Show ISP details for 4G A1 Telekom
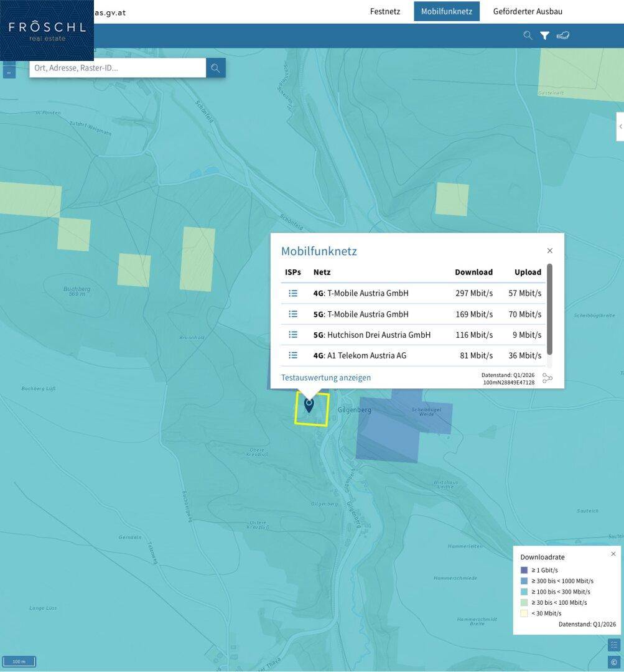The image size is (624, 672). 293,355
